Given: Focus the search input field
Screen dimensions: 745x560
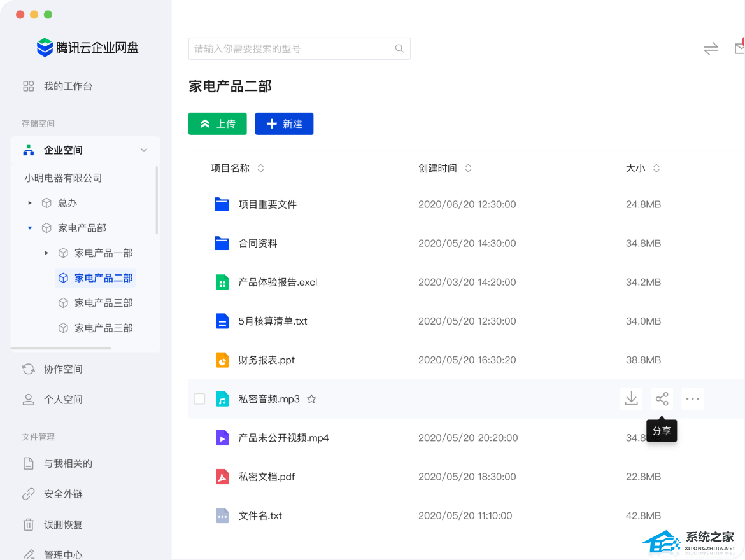Looking at the screenshot, I should 299,48.
